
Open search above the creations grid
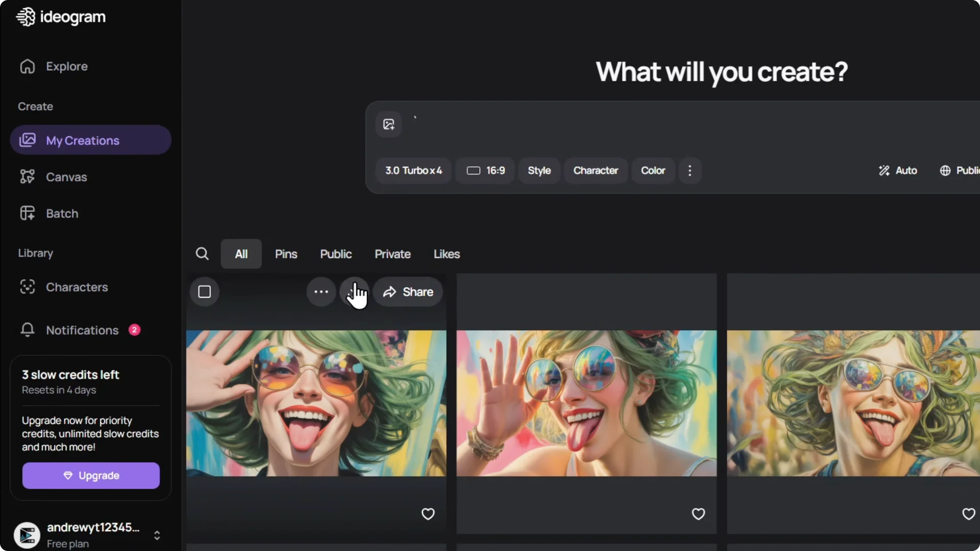pyautogui.click(x=202, y=254)
